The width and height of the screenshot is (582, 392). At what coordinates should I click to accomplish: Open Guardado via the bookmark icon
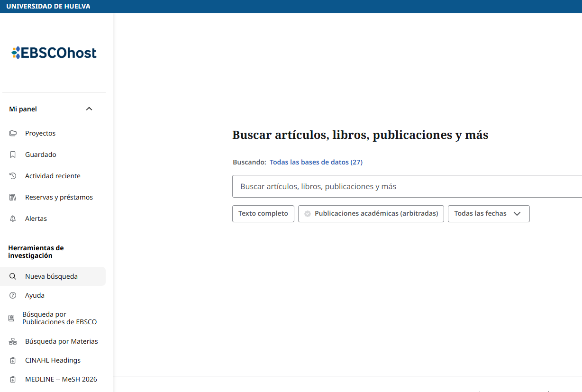click(13, 155)
